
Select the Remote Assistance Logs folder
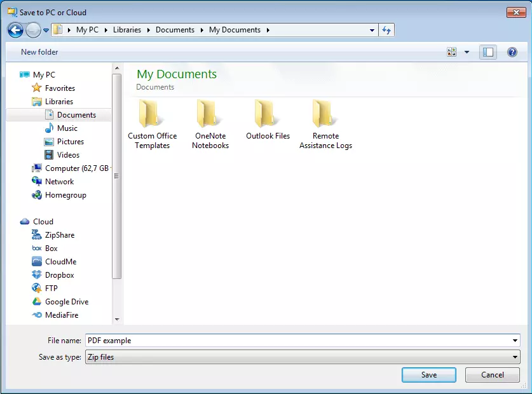click(325, 125)
